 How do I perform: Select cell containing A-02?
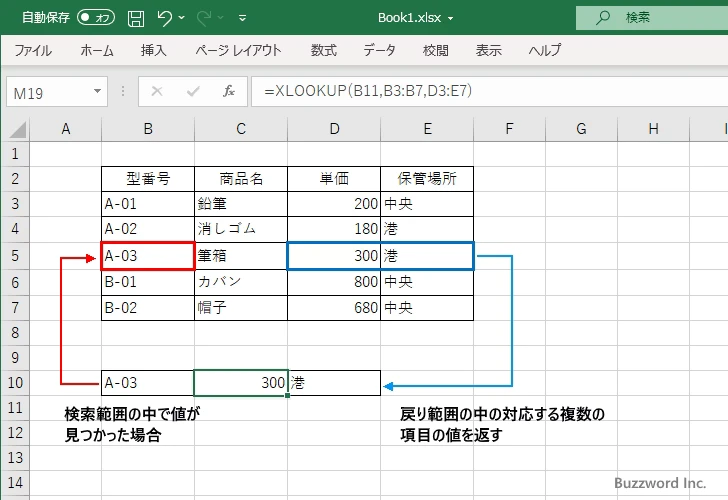pyautogui.click(x=148, y=229)
